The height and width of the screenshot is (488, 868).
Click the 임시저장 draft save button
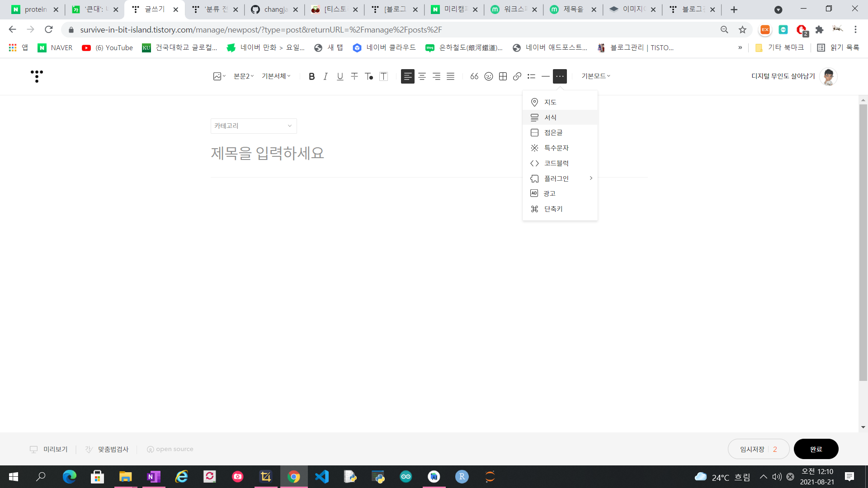pos(752,449)
